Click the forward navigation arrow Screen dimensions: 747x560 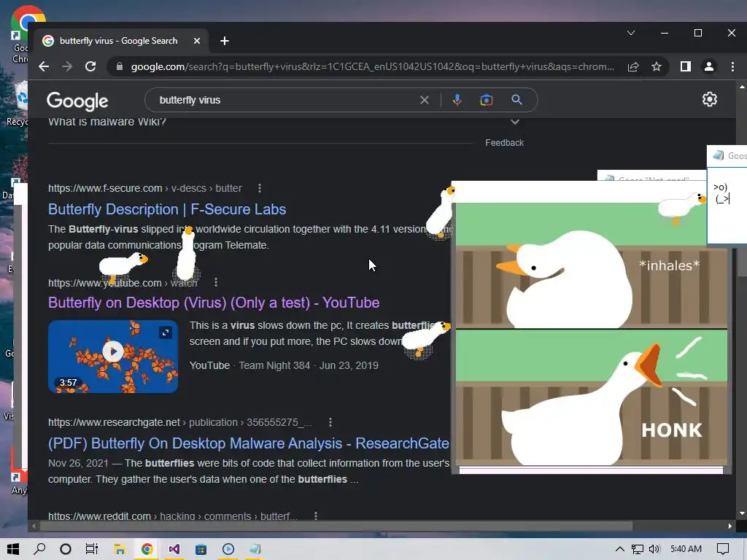pyautogui.click(x=67, y=66)
